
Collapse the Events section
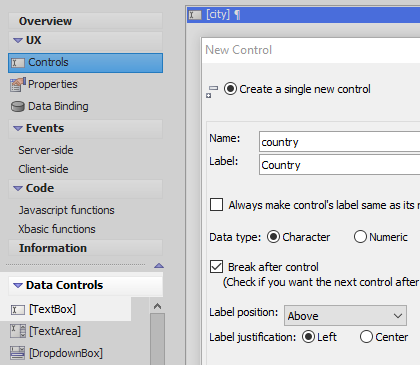[x=18, y=128]
